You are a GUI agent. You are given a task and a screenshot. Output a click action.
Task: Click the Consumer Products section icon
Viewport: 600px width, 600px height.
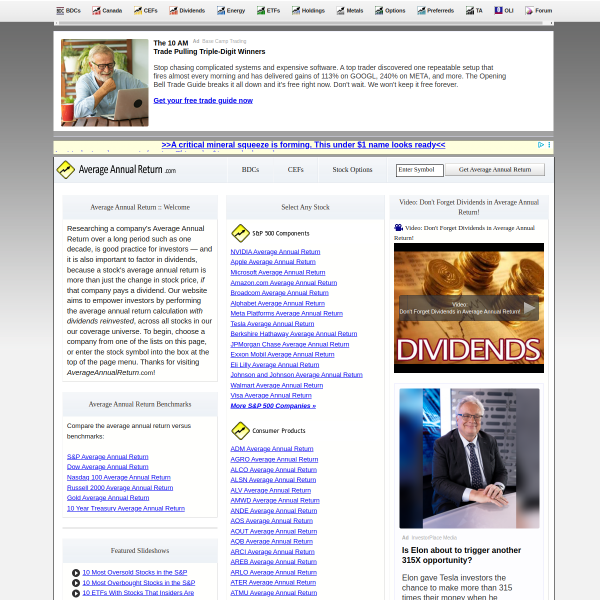[240, 431]
